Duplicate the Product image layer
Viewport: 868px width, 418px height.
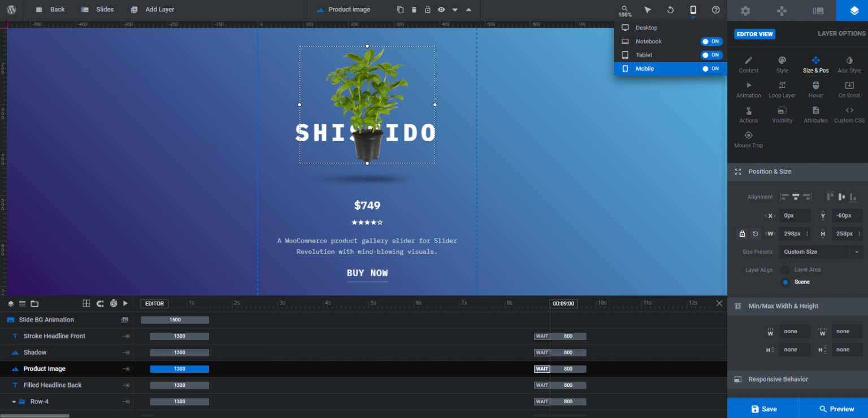click(400, 10)
